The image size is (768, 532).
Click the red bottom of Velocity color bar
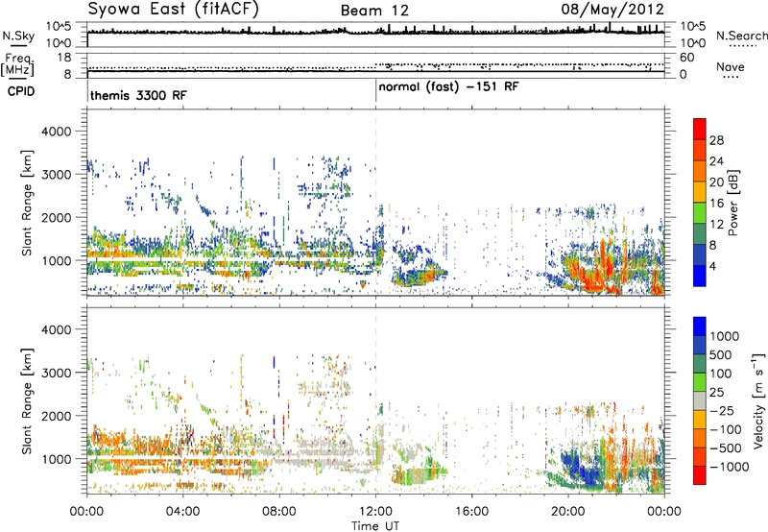700,475
